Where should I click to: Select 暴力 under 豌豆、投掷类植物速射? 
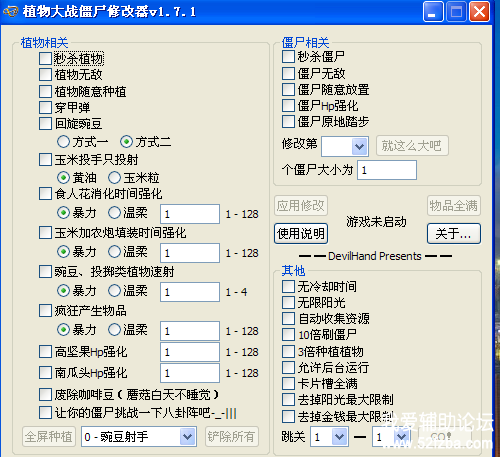63,291
